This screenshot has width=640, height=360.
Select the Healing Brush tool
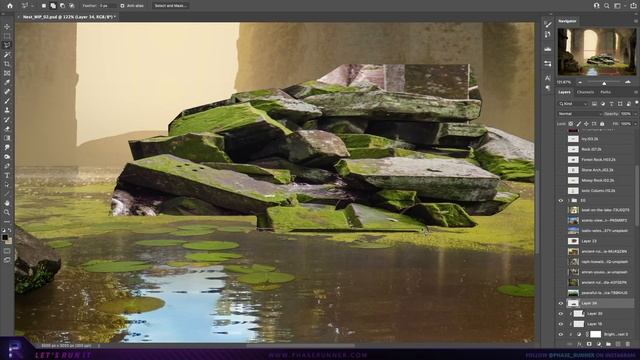7,91
